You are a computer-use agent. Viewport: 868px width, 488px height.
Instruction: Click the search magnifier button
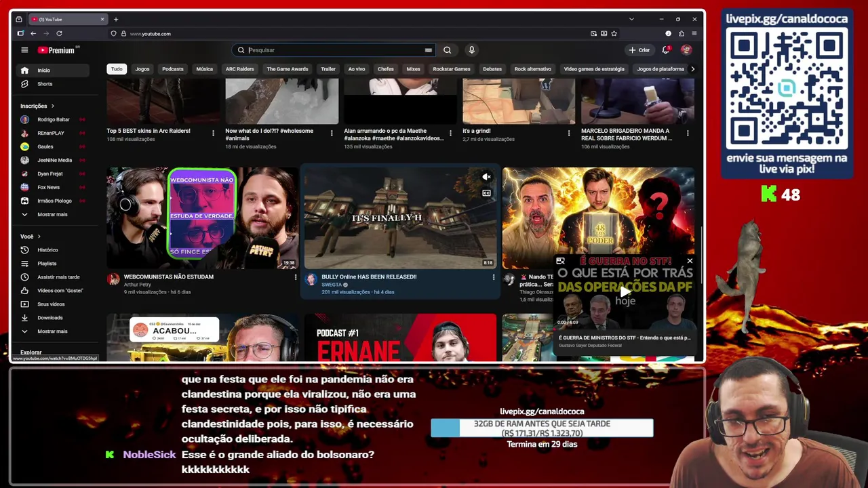[447, 50]
